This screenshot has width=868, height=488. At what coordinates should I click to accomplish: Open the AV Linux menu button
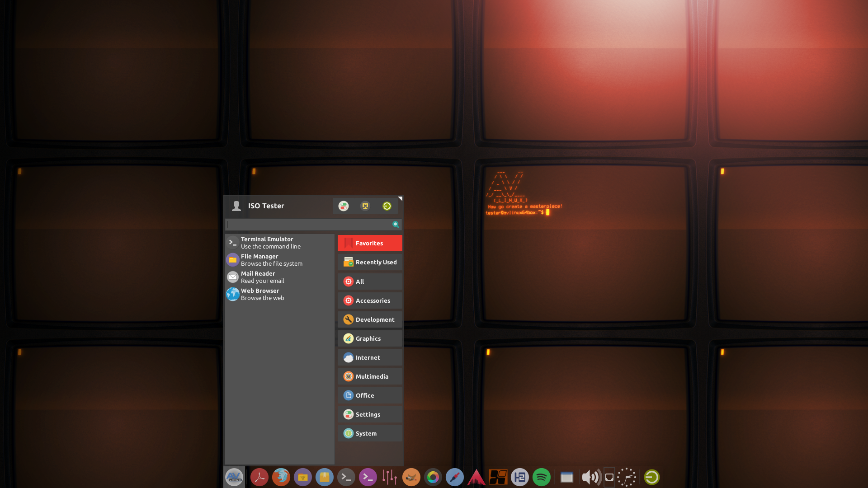[234, 477]
